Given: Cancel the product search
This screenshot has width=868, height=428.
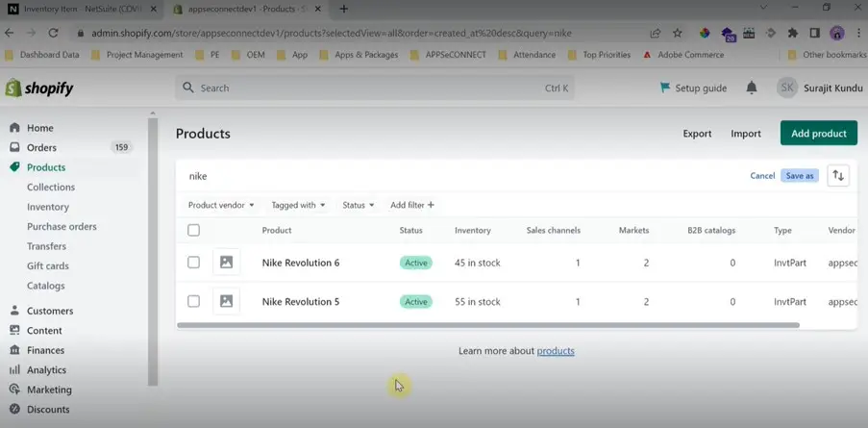Looking at the screenshot, I should pyautogui.click(x=762, y=175).
